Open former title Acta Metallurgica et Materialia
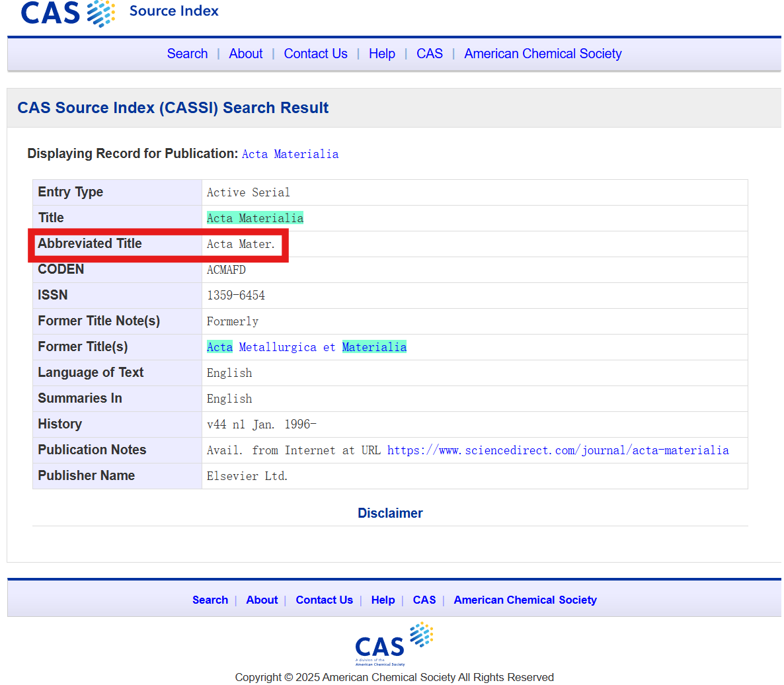The width and height of the screenshot is (784, 685). [x=307, y=347]
